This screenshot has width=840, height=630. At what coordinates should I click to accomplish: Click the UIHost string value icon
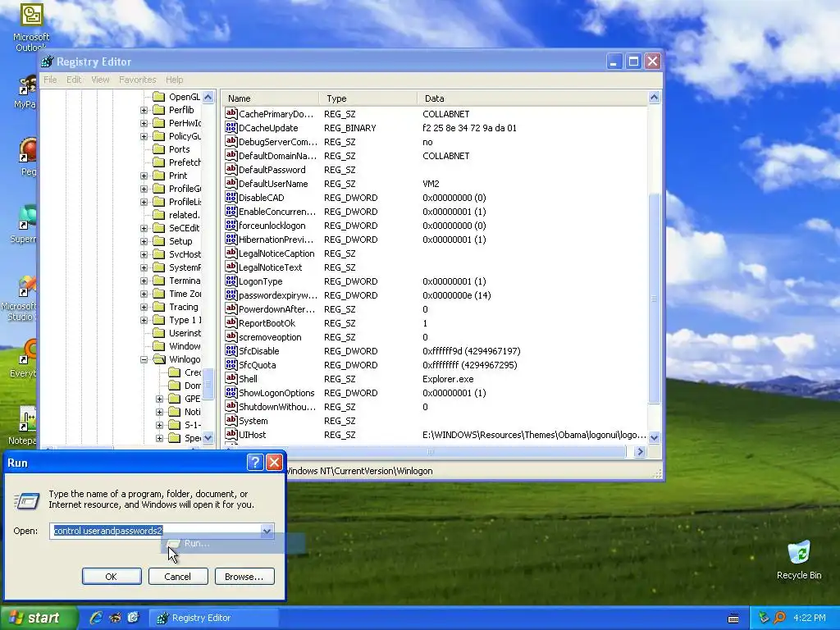[x=231, y=434]
